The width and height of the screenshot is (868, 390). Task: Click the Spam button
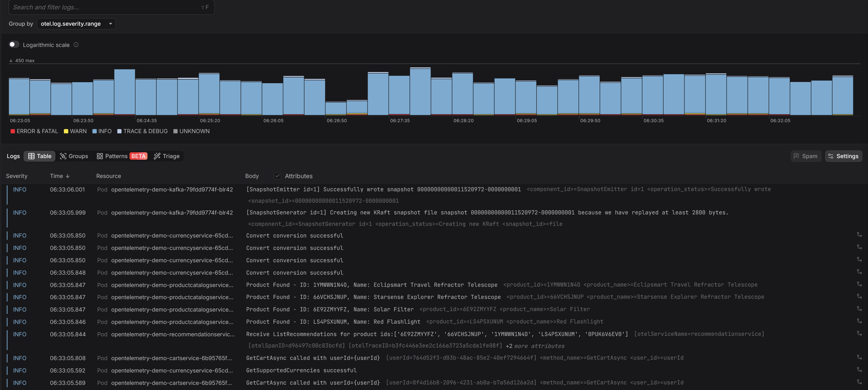point(806,156)
